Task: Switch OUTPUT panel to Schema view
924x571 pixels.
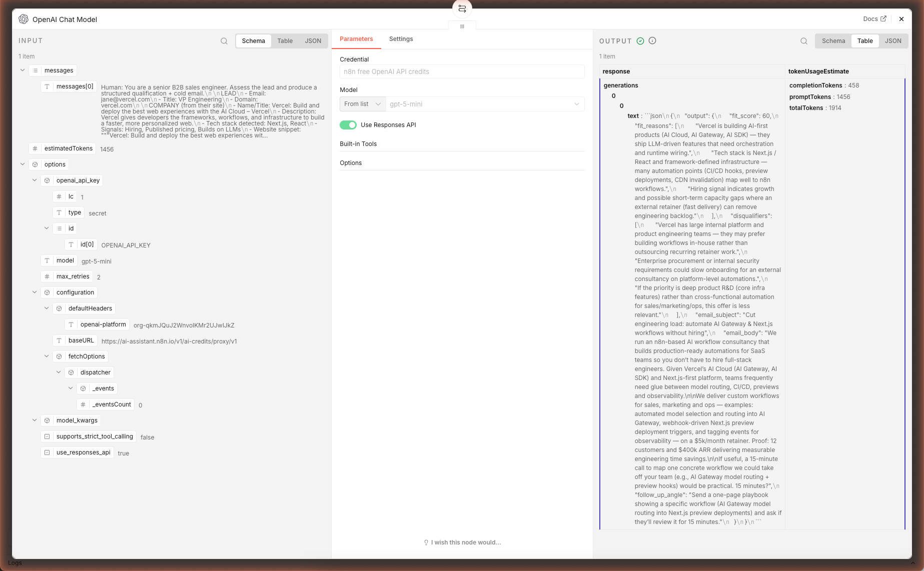Action: pos(833,41)
